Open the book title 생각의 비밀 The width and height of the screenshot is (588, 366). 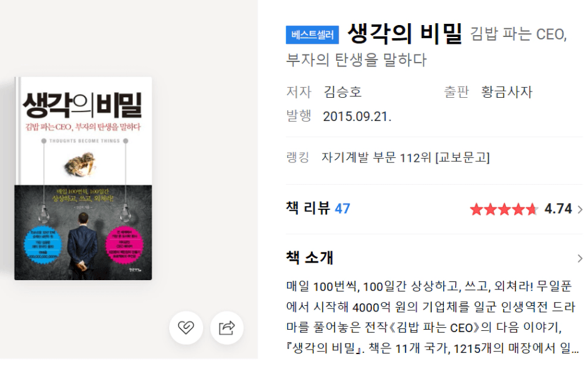(x=405, y=34)
